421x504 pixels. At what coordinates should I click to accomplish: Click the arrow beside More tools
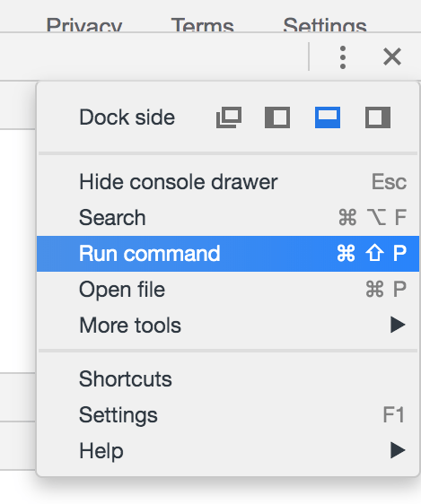pyautogui.click(x=398, y=325)
